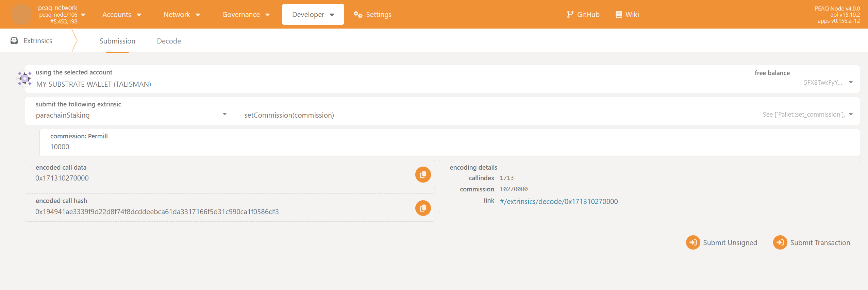
Task: Open the Wiki link
Action: tap(627, 14)
